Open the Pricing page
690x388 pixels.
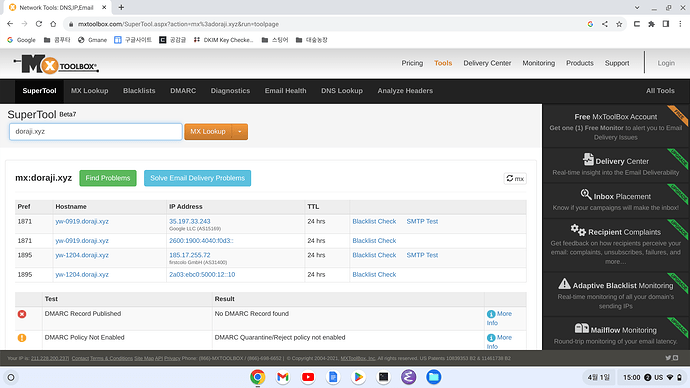[412, 63]
